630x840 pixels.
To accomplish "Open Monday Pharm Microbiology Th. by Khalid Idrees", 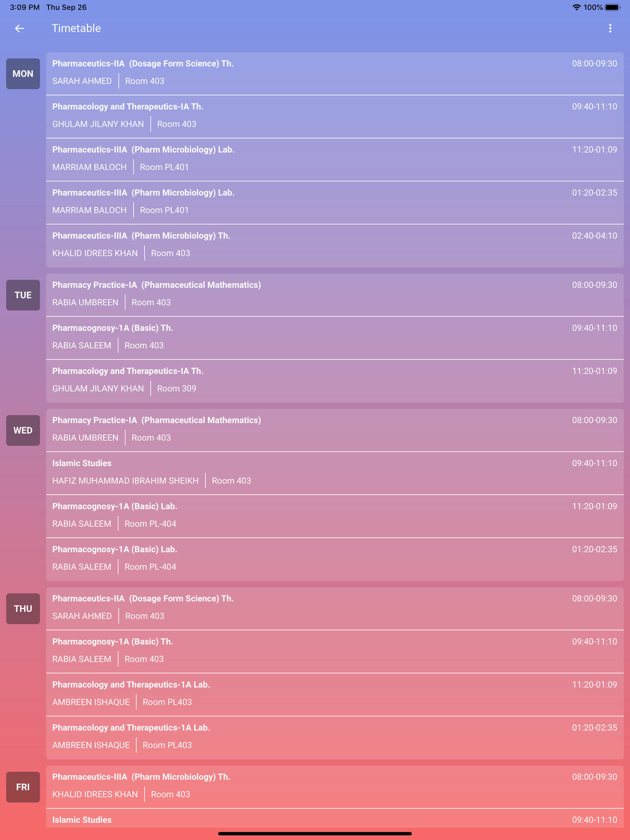I will pyautogui.click(x=335, y=246).
